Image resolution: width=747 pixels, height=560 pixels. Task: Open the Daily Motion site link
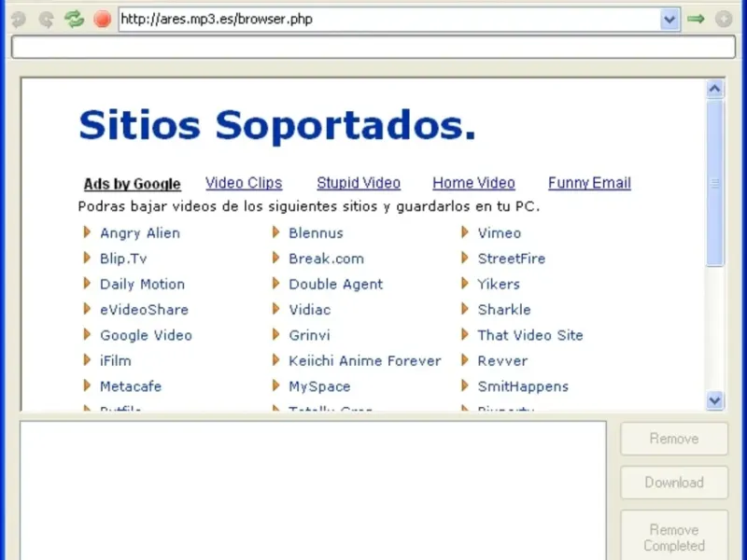click(142, 285)
